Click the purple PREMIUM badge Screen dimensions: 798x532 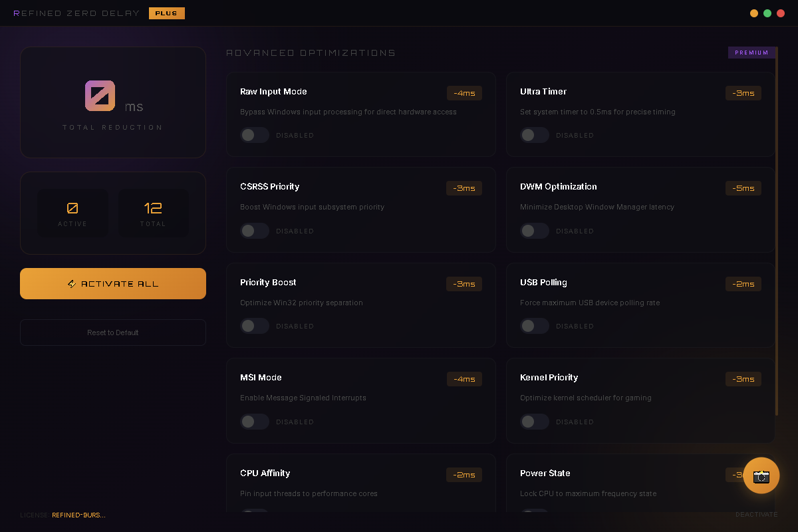751,53
